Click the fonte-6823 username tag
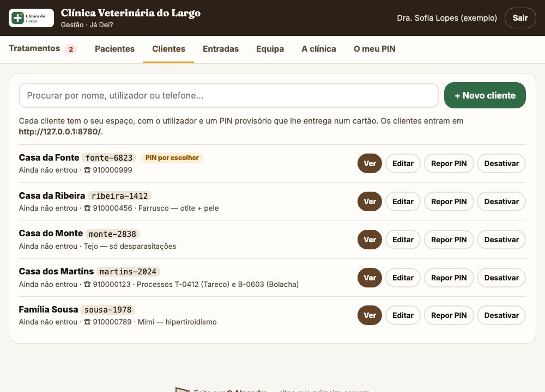 coord(109,158)
